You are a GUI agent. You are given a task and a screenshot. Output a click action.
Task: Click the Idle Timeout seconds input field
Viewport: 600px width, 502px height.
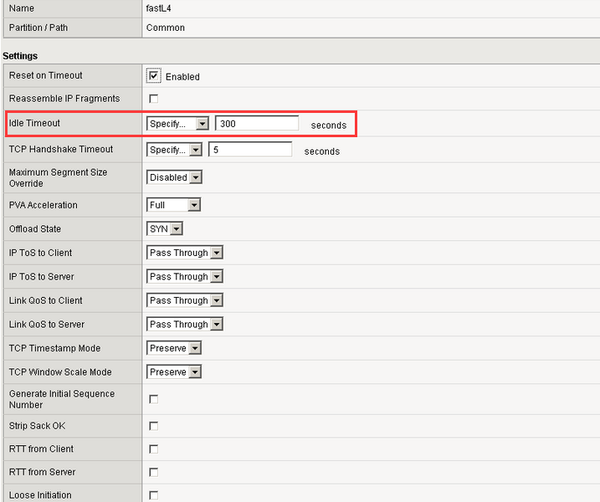(256, 124)
